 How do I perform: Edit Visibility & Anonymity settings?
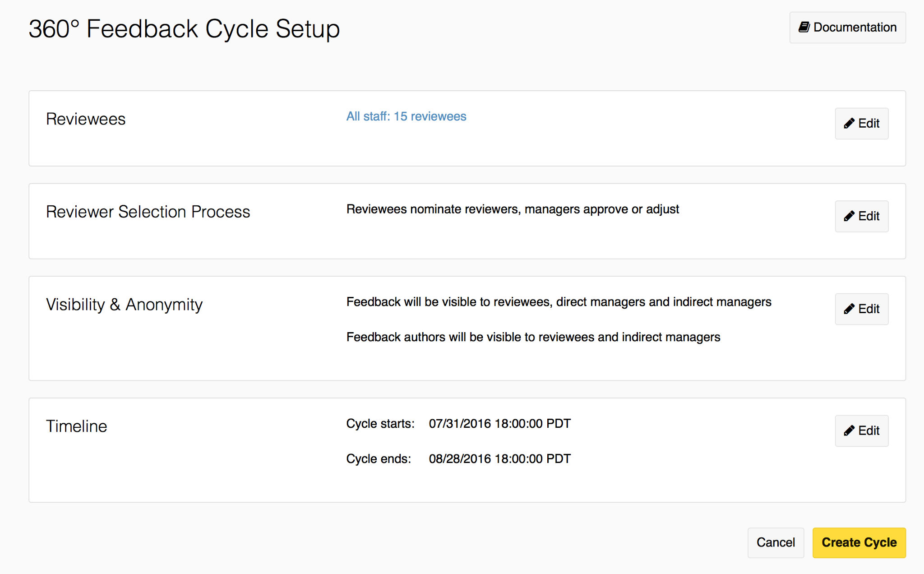[861, 309]
